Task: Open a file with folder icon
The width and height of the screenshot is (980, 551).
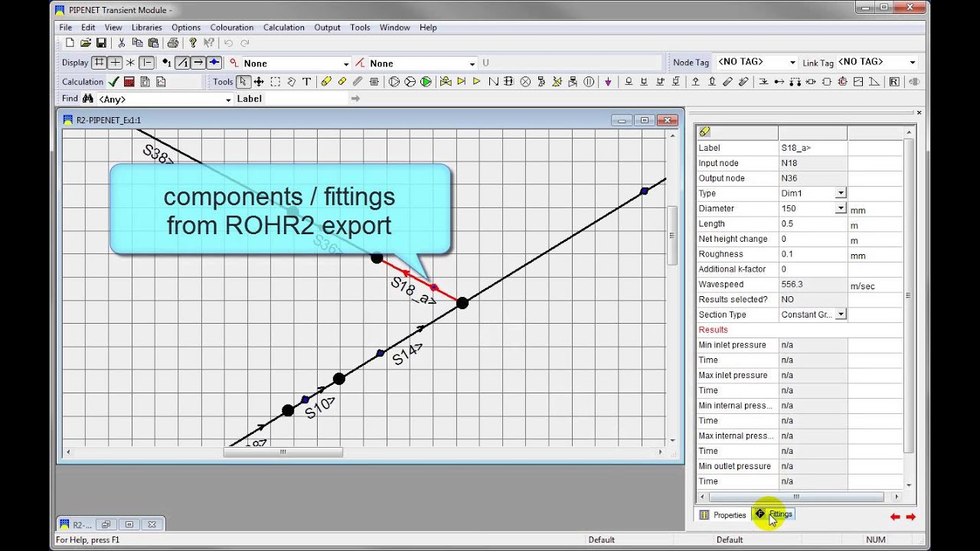Action: coord(86,43)
